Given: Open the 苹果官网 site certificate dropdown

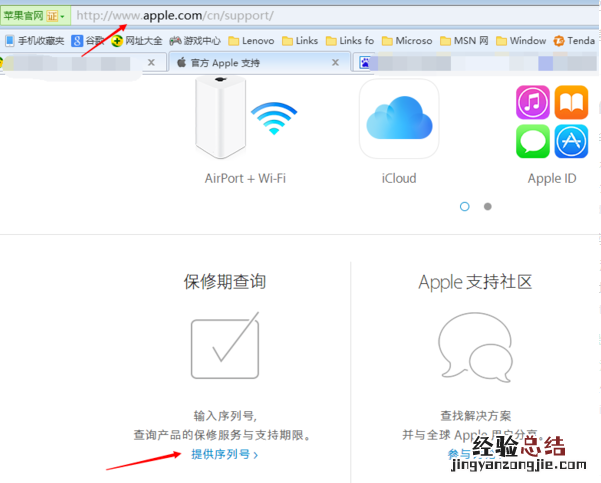Looking at the screenshot, I should click(35, 16).
